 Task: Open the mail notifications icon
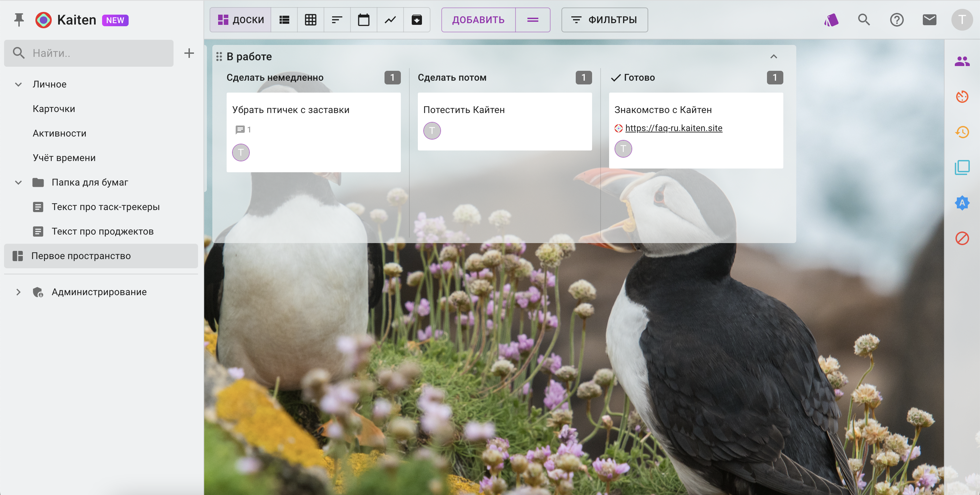pos(929,20)
